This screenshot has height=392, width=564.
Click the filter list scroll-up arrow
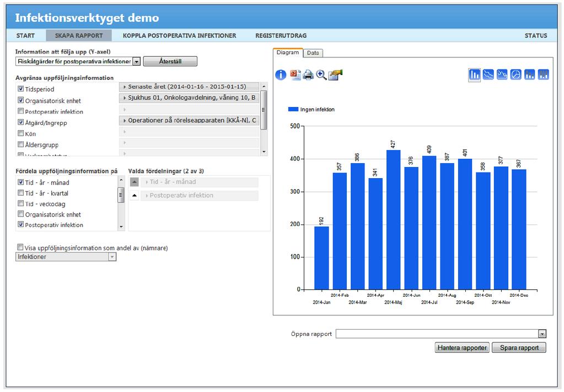tap(264, 87)
